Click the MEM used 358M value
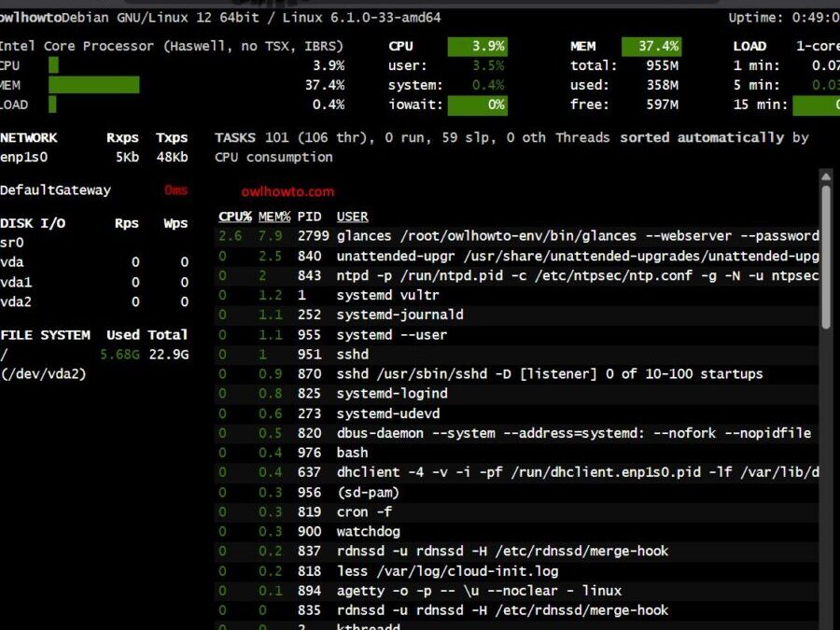The height and width of the screenshot is (630, 840). pos(662,85)
